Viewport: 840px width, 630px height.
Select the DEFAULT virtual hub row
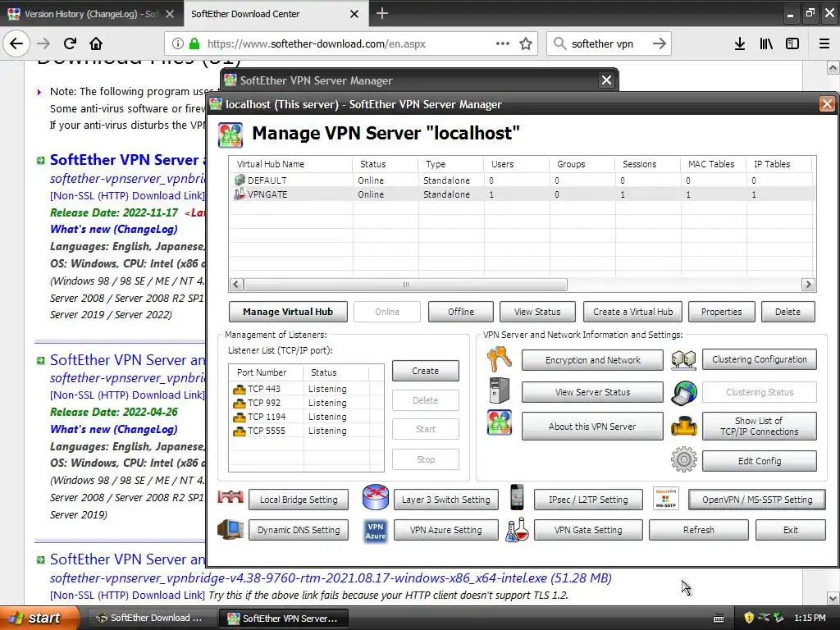523,180
